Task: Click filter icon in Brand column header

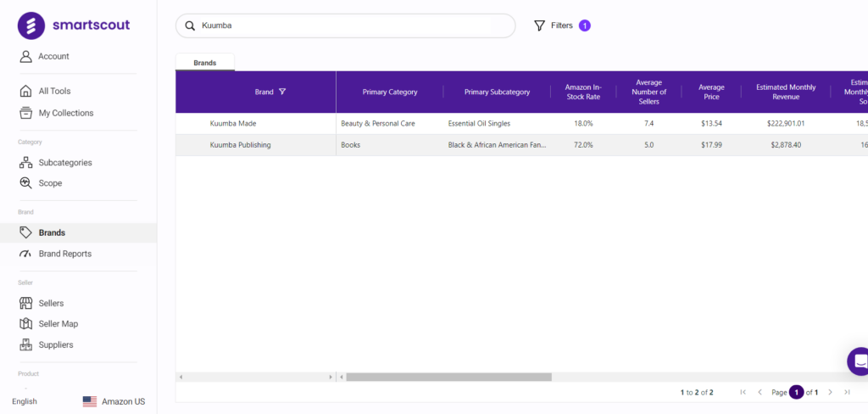Action: pos(282,92)
